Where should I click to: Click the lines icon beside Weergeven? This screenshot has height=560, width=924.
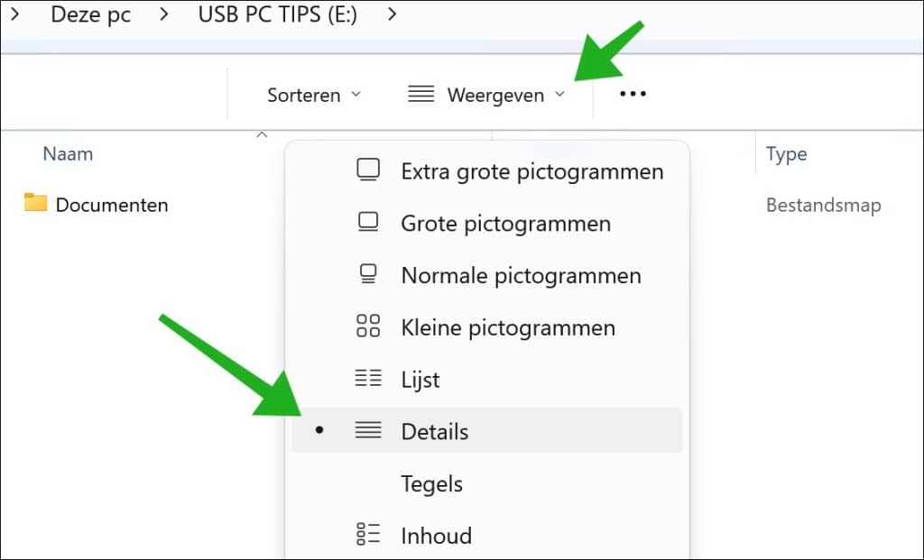420,94
